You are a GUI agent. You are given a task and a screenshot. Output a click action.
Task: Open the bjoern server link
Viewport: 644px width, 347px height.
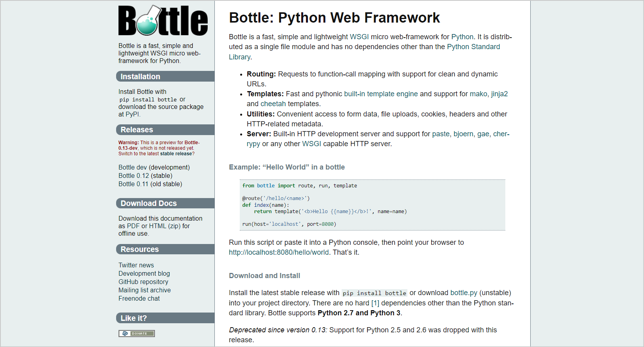click(463, 134)
